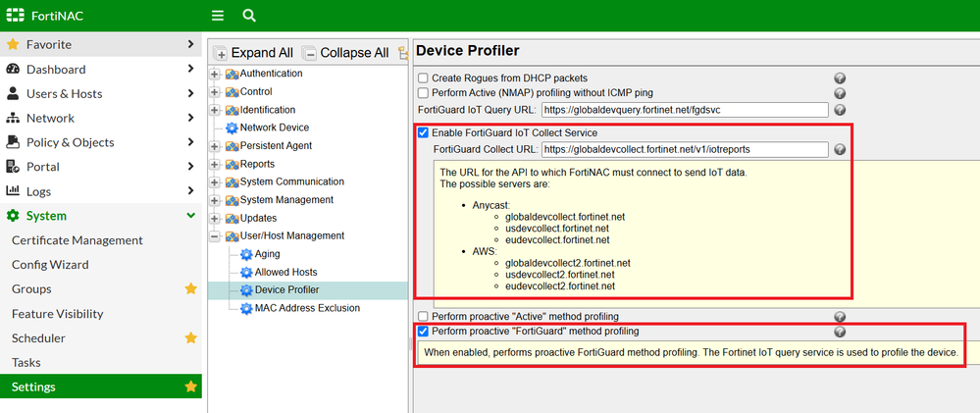The width and height of the screenshot is (980, 413).
Task: Expand the Authentication tree node
Action: point(215,74)
